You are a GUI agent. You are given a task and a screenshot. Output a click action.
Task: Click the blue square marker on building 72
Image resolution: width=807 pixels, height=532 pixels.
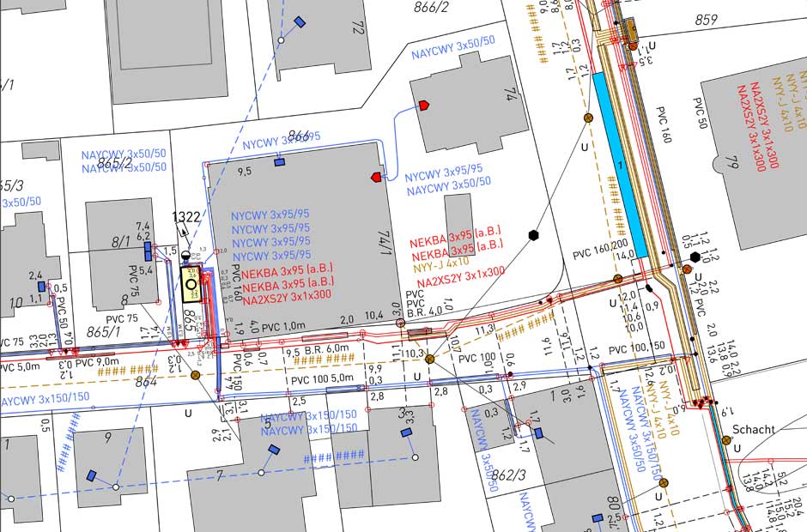click(x=300, y=21)
